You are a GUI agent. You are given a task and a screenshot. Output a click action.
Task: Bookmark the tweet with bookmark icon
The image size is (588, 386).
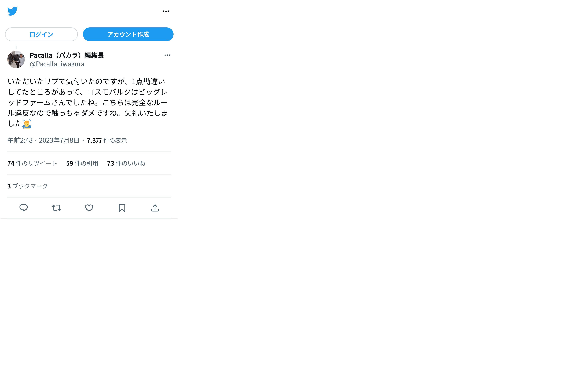click(122, 208)
